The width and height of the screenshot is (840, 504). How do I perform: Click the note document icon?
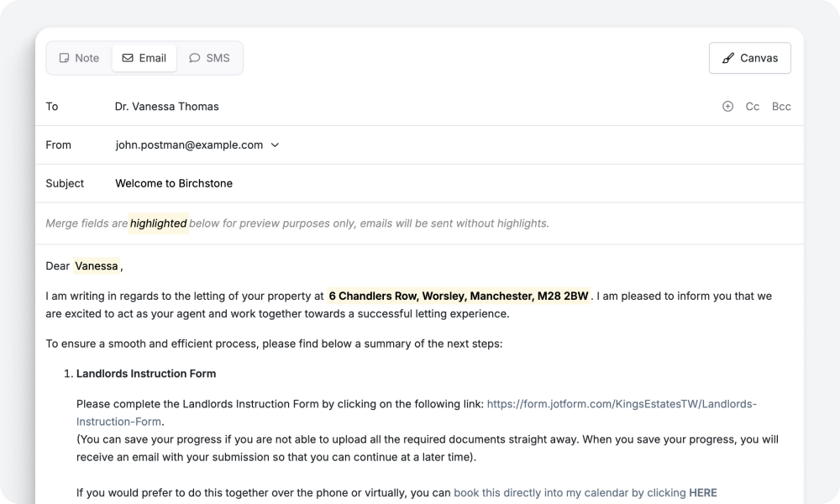(x=64, y=58)
